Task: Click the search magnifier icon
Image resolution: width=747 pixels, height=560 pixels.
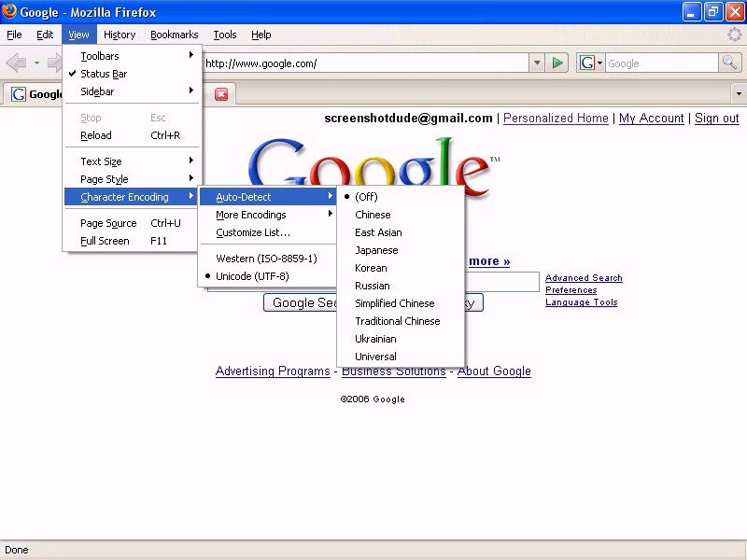Action: [x=730, y=63]
